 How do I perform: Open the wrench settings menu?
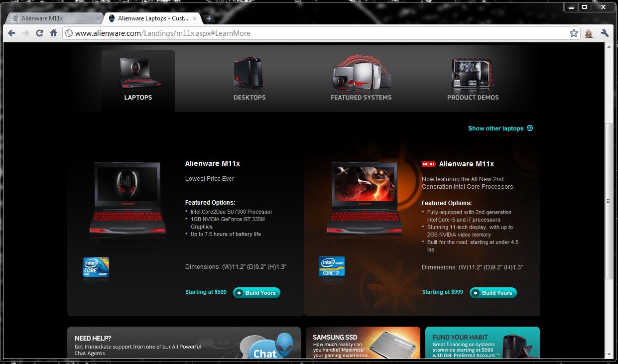click(605, 33)
